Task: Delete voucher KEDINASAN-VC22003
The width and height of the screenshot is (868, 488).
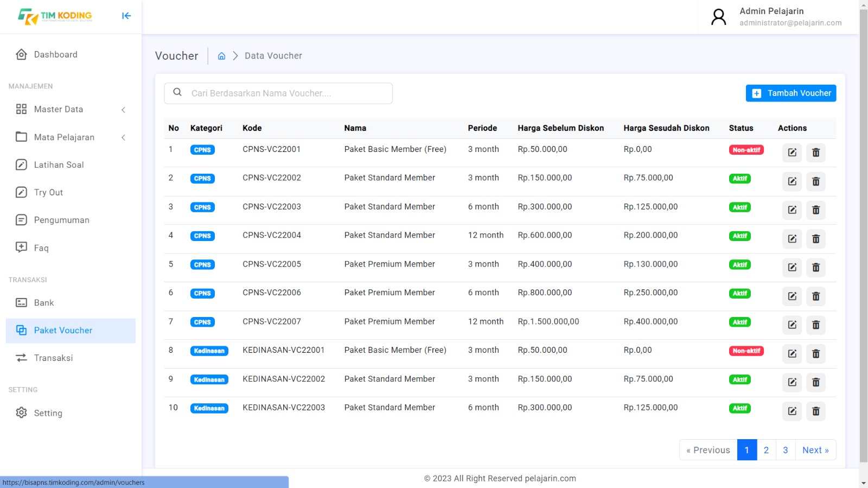Action: (x=816, y=411)
